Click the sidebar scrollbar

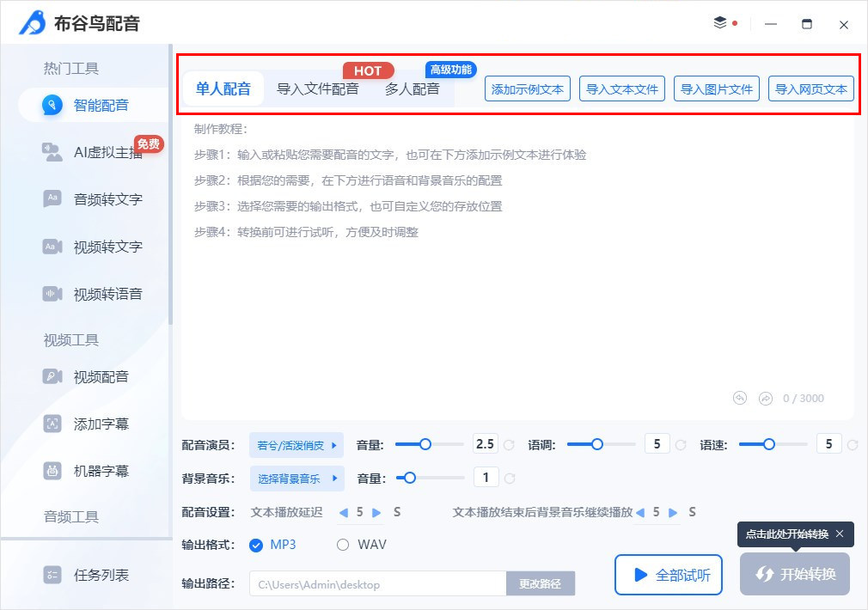point(170,185)
